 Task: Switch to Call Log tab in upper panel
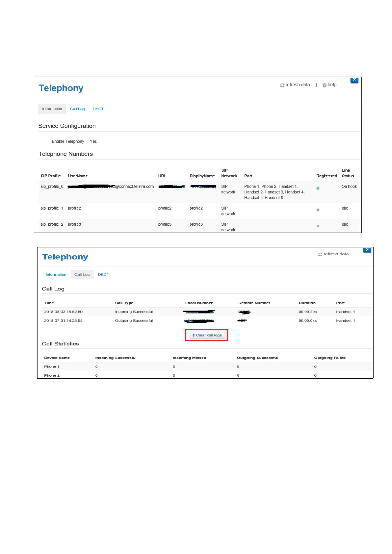[x=77, y=109]
